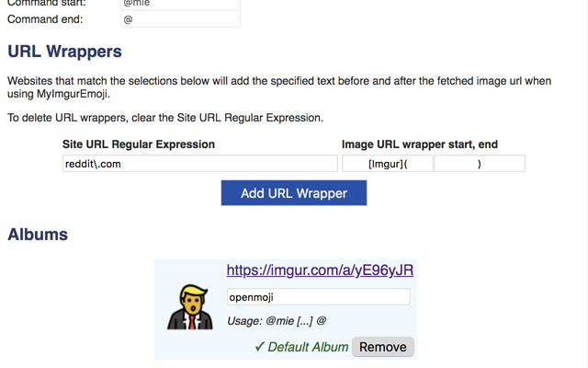588x368 pixels.
Task: Click the URL Wrappers heading
Action: click(x=64, y=51)
